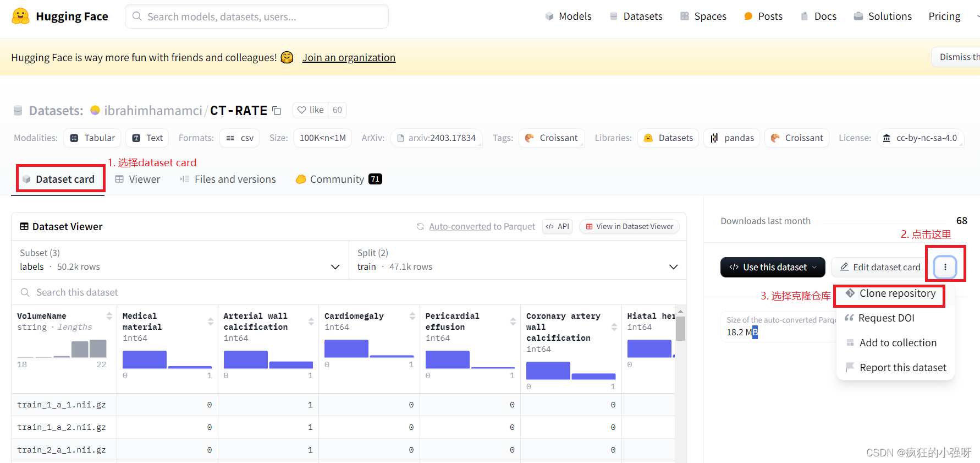The height and width of the screenshot is (463, 980).
Task: Sort the VolumeName column
Action: pos(109,316)
